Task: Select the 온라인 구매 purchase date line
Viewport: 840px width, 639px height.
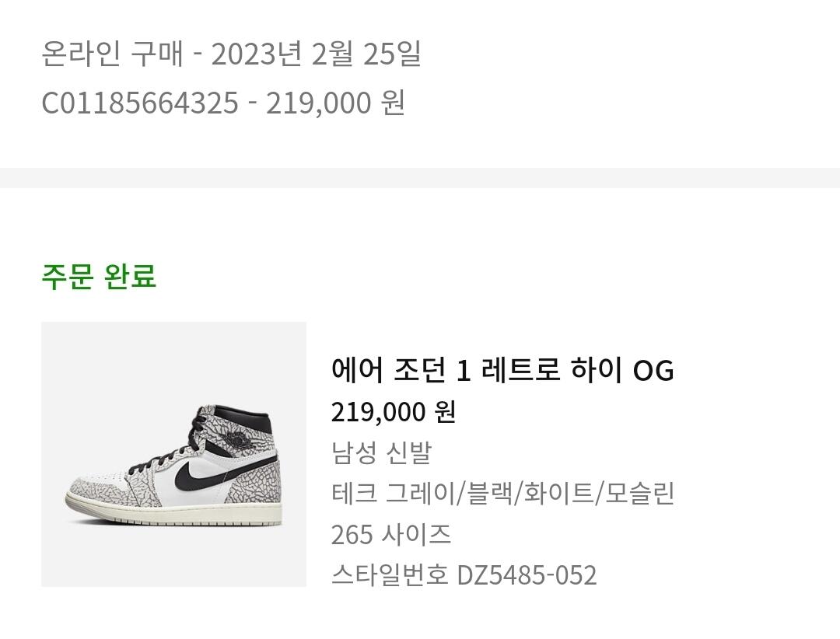Action: click(x=232, y=54)
